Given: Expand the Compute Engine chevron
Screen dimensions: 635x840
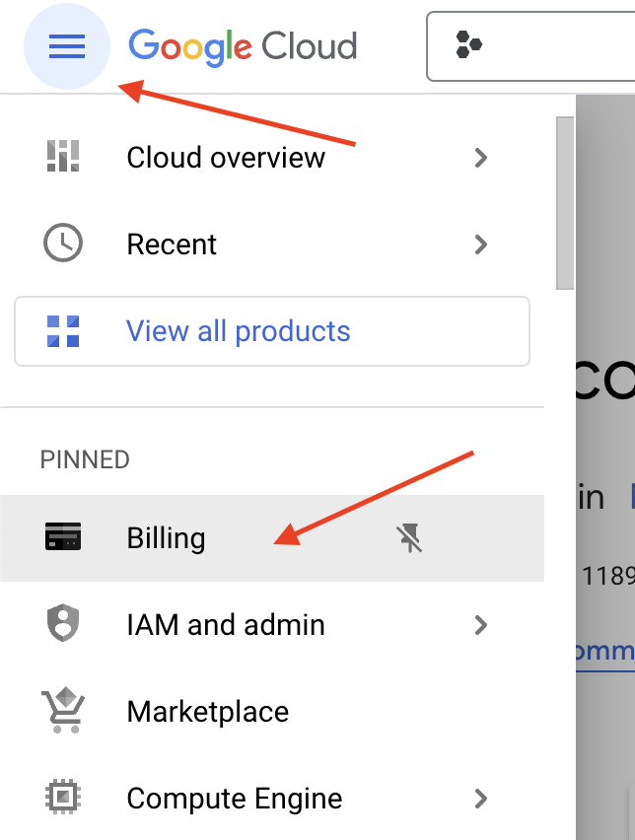Looking at the screenshot, I should [480, 799].
